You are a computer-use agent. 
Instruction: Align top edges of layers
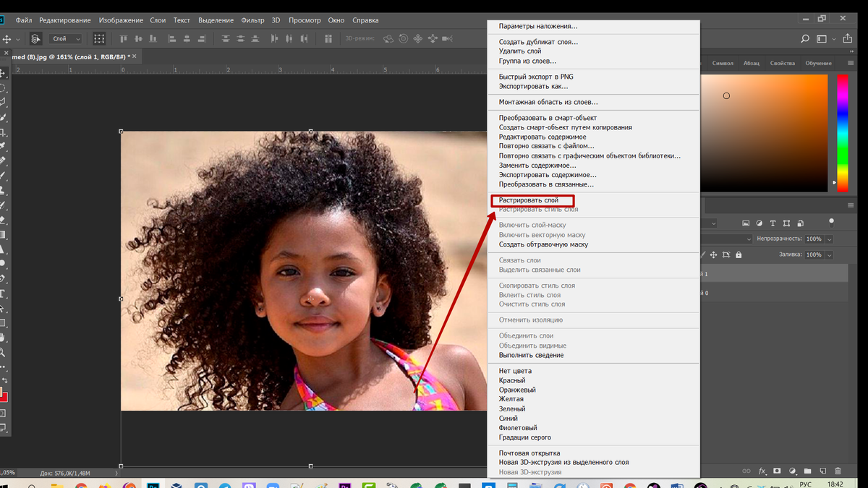click(123, 38)
